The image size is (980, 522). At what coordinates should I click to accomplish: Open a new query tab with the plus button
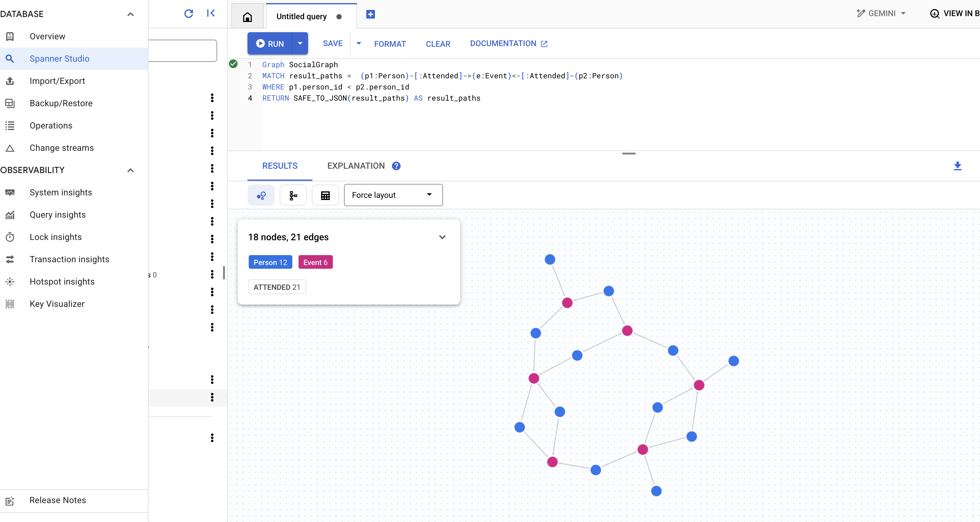click(x=370, y=15)
